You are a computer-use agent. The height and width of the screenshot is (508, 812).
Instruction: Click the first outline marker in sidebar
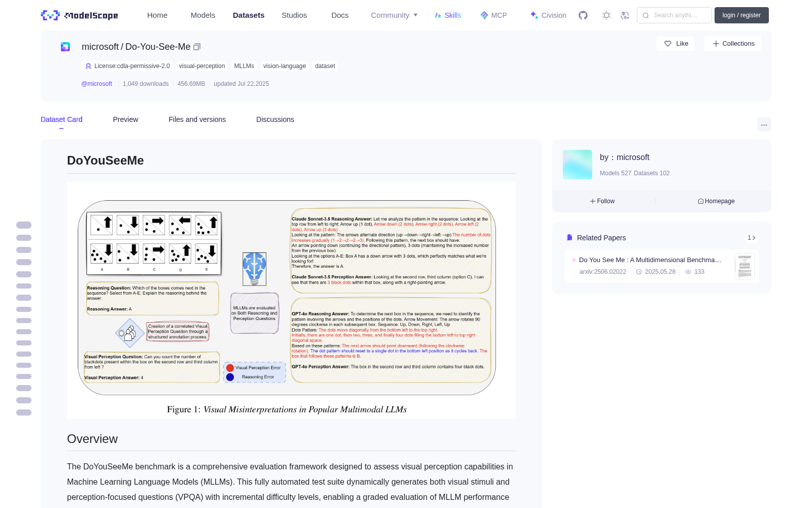coord(24,225)
